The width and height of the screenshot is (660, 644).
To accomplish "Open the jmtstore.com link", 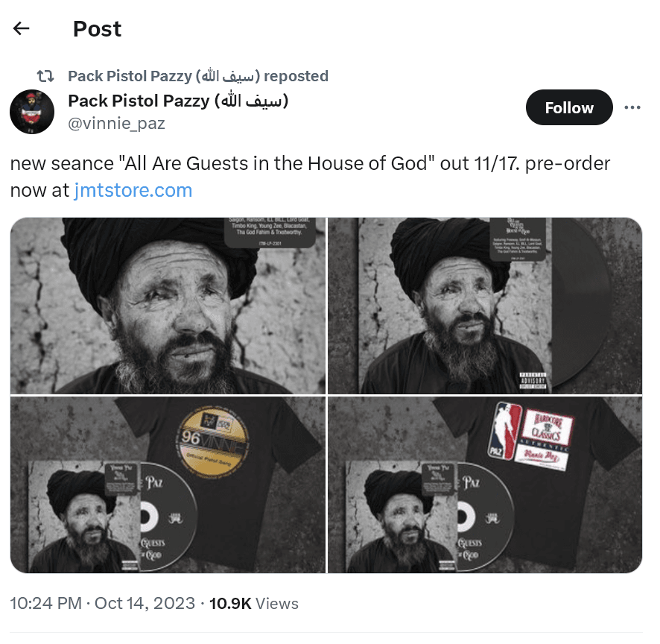I will click(x=133, y=190).
